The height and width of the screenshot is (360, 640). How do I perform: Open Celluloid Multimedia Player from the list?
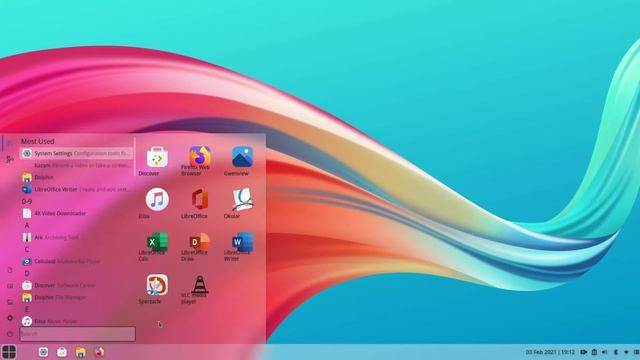[x=77, y=261]
